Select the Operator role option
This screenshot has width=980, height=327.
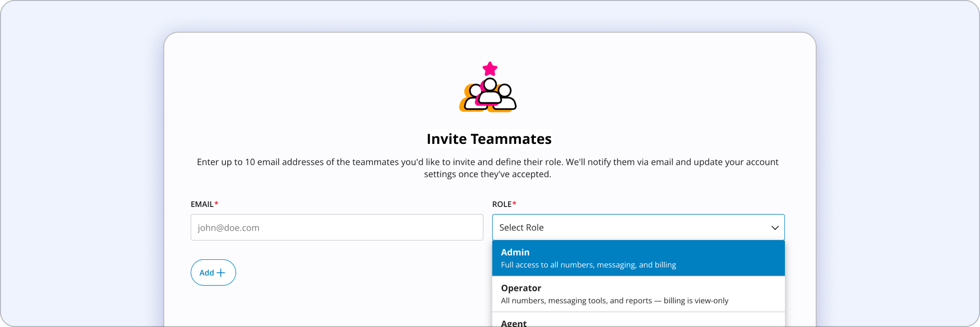tap(638, 294)
